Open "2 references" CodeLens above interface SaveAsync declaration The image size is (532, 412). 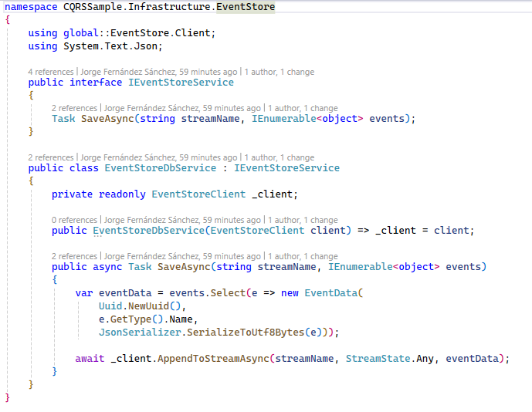tap(74, 108)
